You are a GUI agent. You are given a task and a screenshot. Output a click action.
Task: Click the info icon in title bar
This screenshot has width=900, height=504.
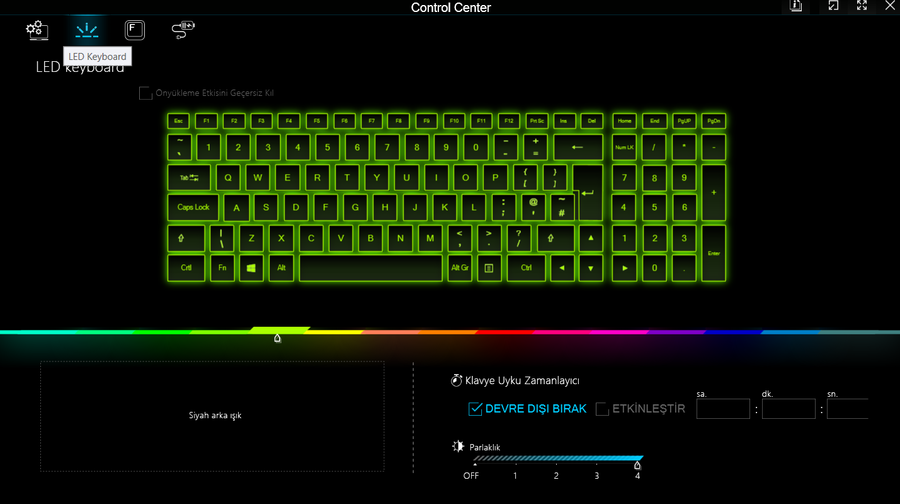(796, 6)
